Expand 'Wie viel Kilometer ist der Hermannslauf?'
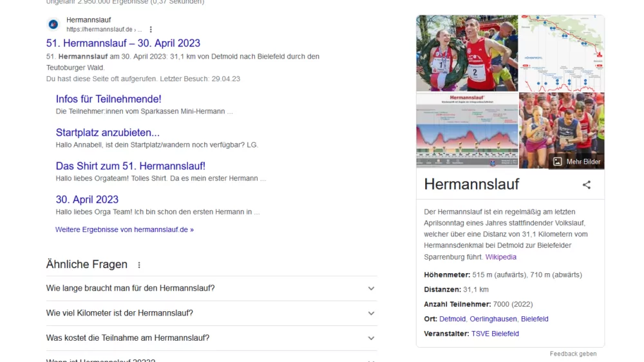Image resolution: width=644 pixels, height=362 pixels. click(x=211, y=313)
